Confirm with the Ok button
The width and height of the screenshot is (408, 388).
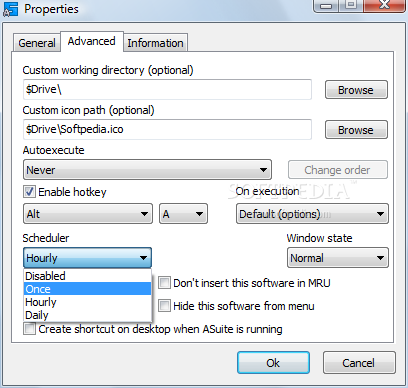click(x=273, y=363)
